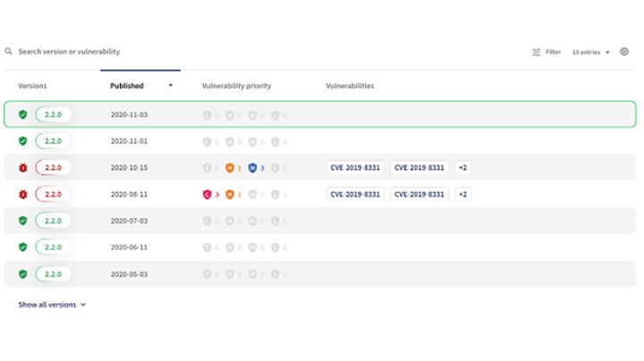Click the 2020-10-15 published date
Image resolution: width=644 pixels, height=361 pixels.
point(129,168)
